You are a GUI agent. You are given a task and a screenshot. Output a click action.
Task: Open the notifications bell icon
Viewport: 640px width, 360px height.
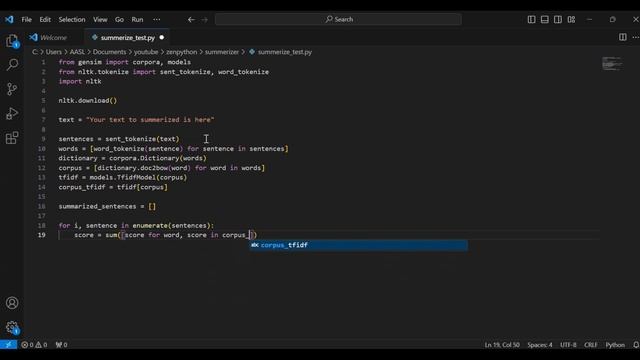pyautogui.click(x=636, y=344)
